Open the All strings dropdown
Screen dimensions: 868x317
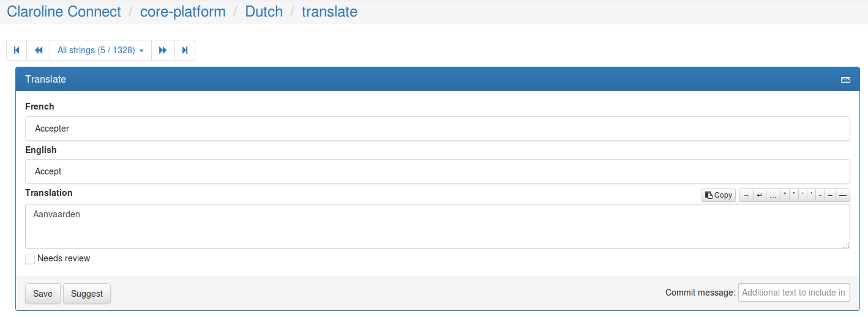pos(100,50)
